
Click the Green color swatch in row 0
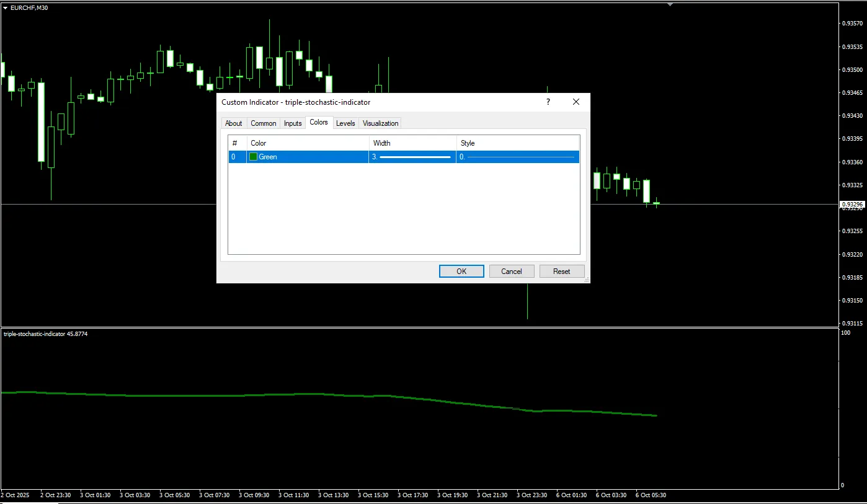(x=253, y=157)
